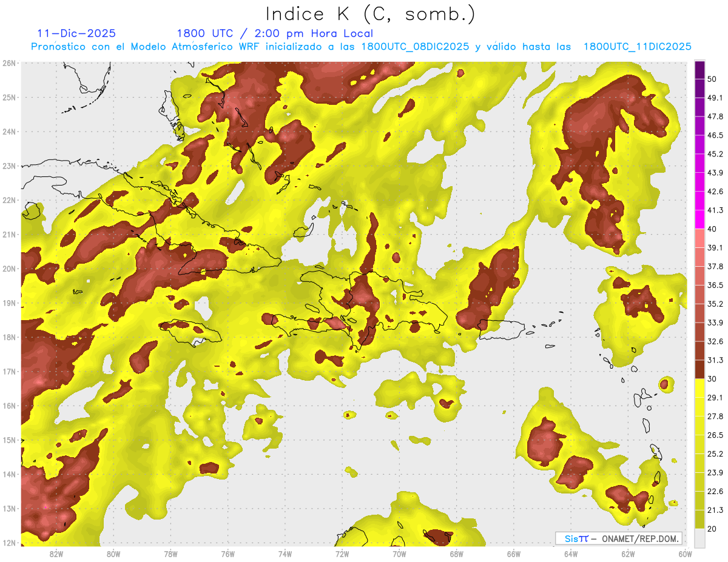Screen dimensions: 728x562
Task: Click the '39.1' color scale label
Action: coord(715,248)
